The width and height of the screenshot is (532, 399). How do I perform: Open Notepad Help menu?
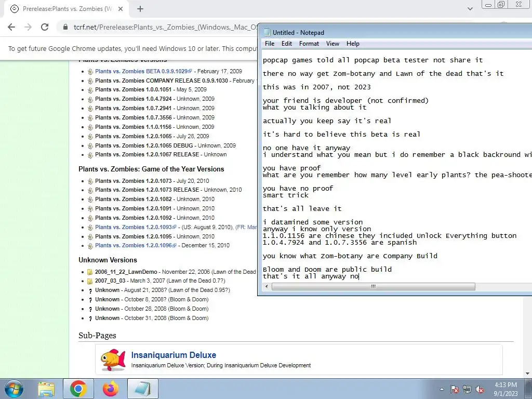click(x=353, y=44)
